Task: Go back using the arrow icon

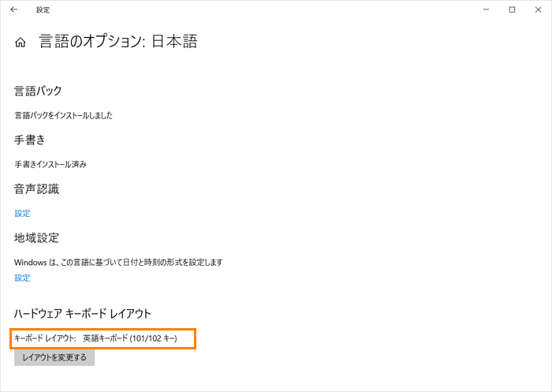Action: click(14, 9)
